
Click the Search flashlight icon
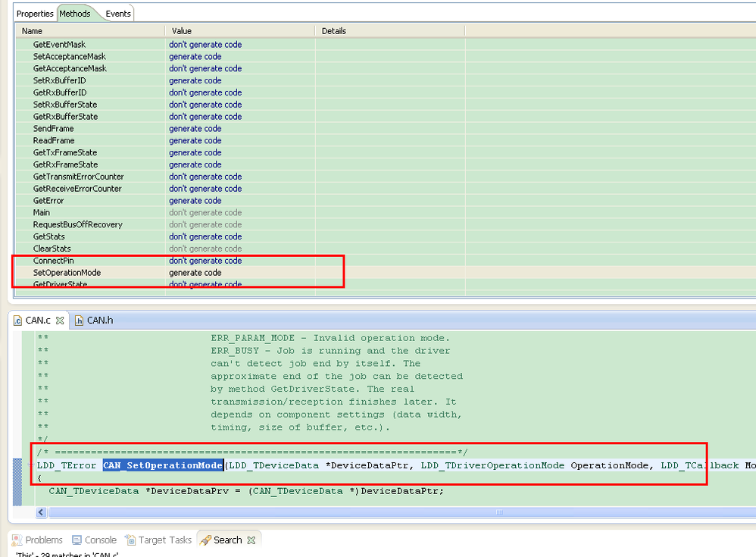tap(205, 540)
